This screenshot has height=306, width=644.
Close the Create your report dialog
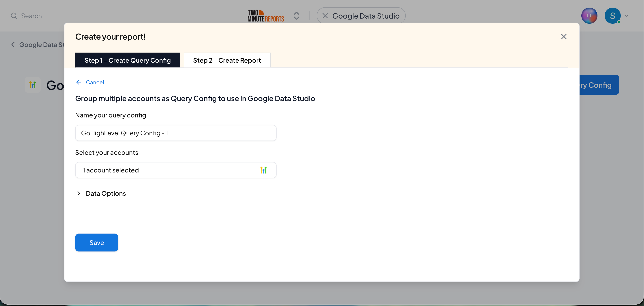coord(563,37)
